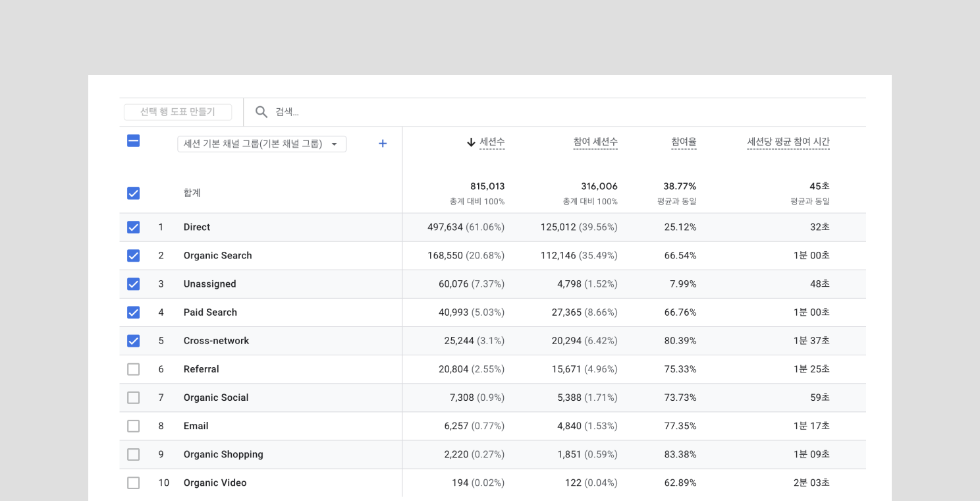Sort by 세션당 평균 참여 시간 header
The image size is (980, 501).
(788, 142)
